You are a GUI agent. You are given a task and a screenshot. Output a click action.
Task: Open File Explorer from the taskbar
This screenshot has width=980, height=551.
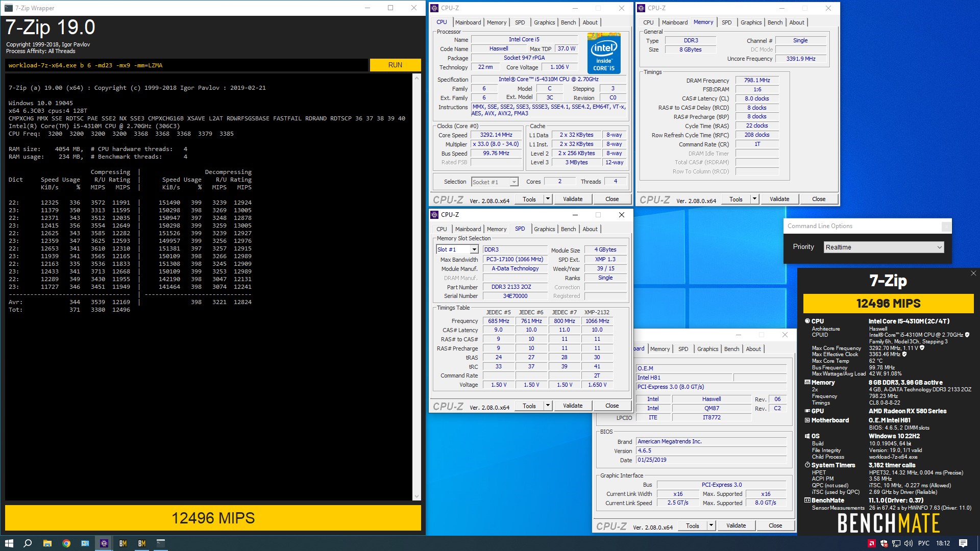[47, 543]
